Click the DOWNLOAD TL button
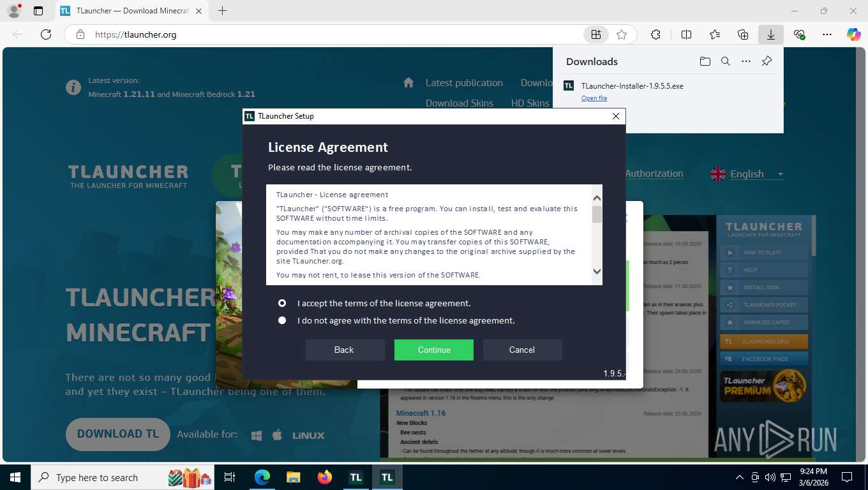This screenshot has width=868, height=490. (x=118, y=434)
